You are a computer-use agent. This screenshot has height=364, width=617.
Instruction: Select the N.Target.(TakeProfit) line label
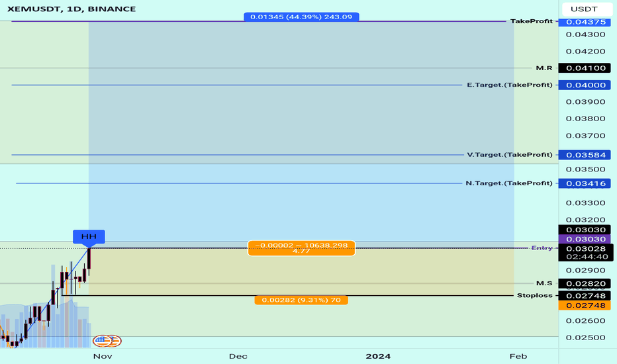pyautogui.click(x=509, y=183)
